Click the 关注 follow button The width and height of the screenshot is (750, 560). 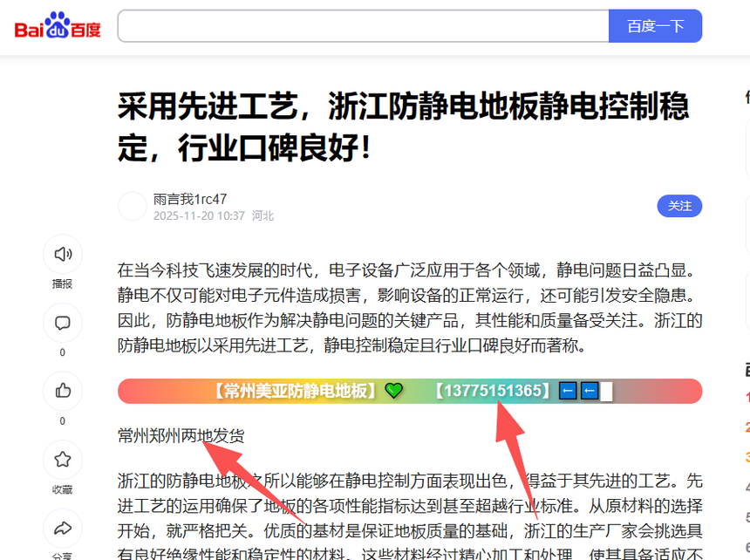679,206
